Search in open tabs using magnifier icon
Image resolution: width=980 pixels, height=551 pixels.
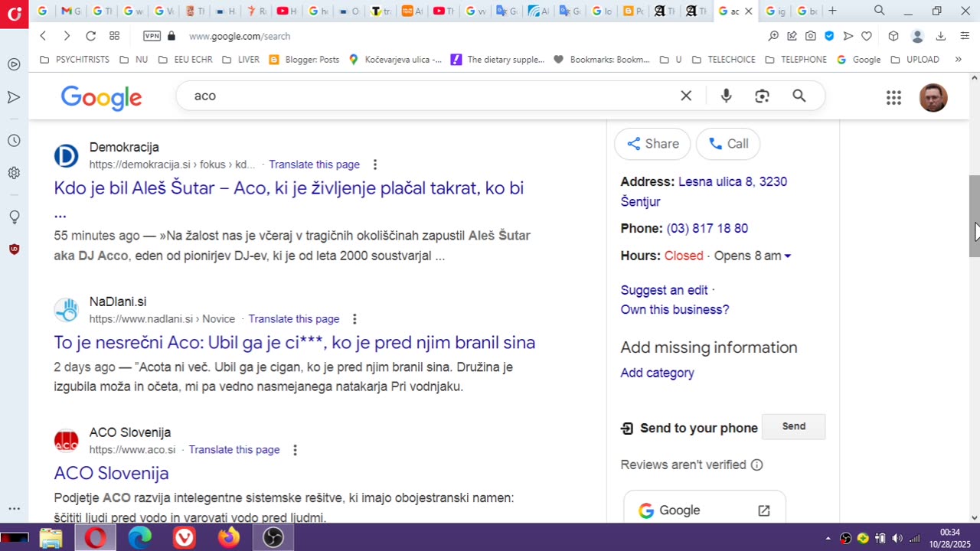tap(880, 11)
